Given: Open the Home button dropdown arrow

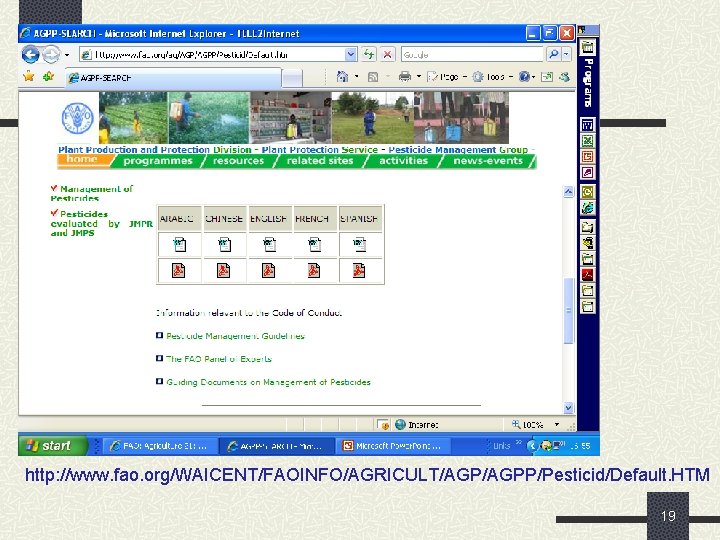Looking at the screenshot, I should 357,77.
